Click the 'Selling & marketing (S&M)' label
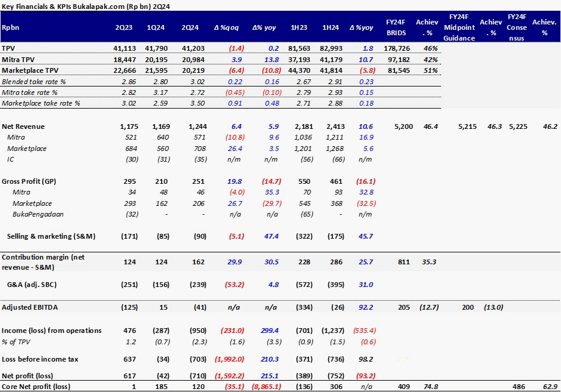 [x=51, y=236]
